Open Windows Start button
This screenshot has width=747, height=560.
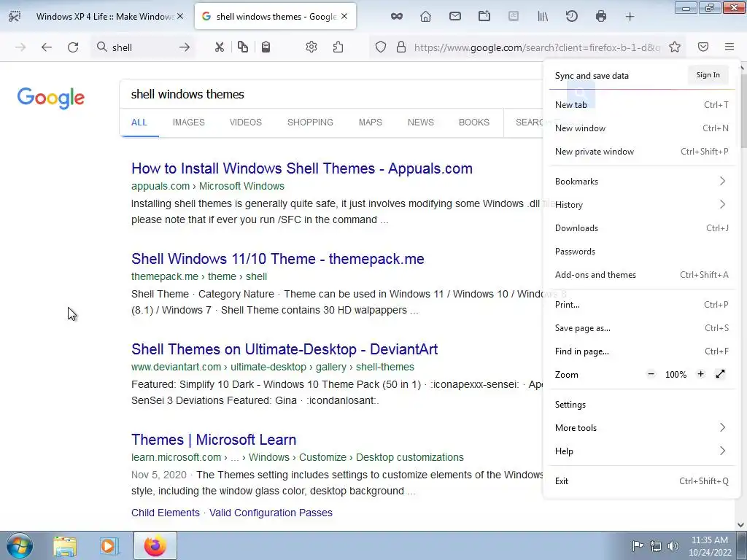[20, 545]
